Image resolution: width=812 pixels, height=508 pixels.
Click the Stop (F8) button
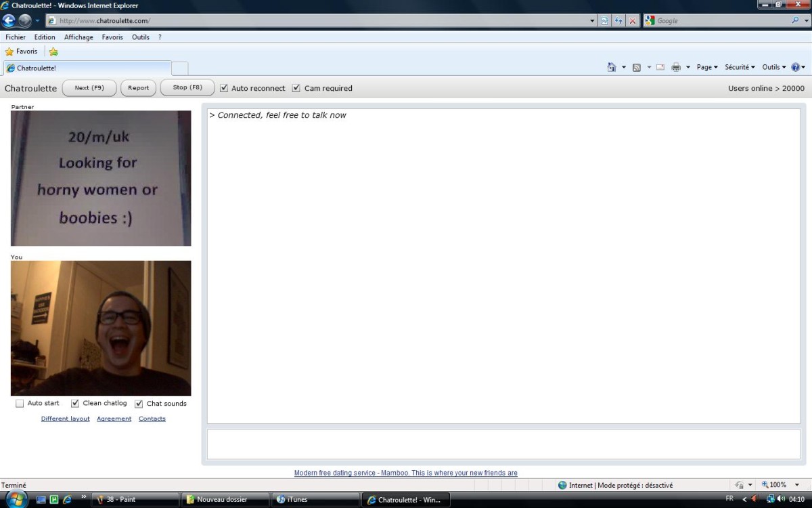point(187,88)
